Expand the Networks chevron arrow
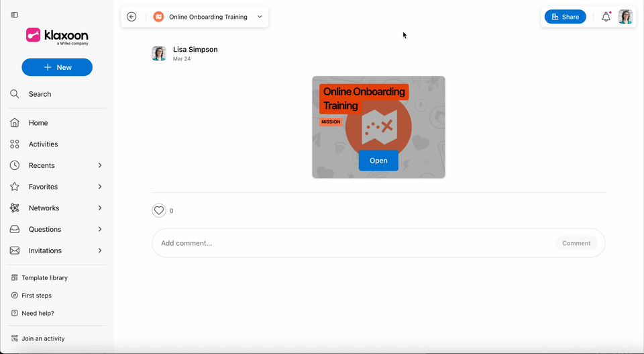 100,208
